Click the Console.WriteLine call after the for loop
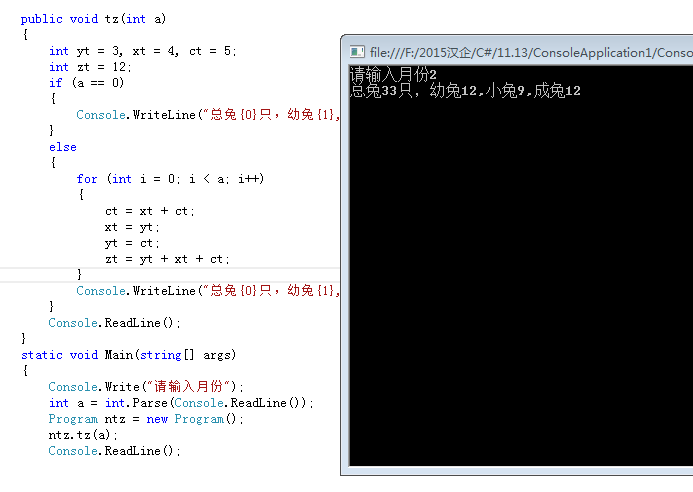This screenshot has width=693, height=492. (208, 291)
